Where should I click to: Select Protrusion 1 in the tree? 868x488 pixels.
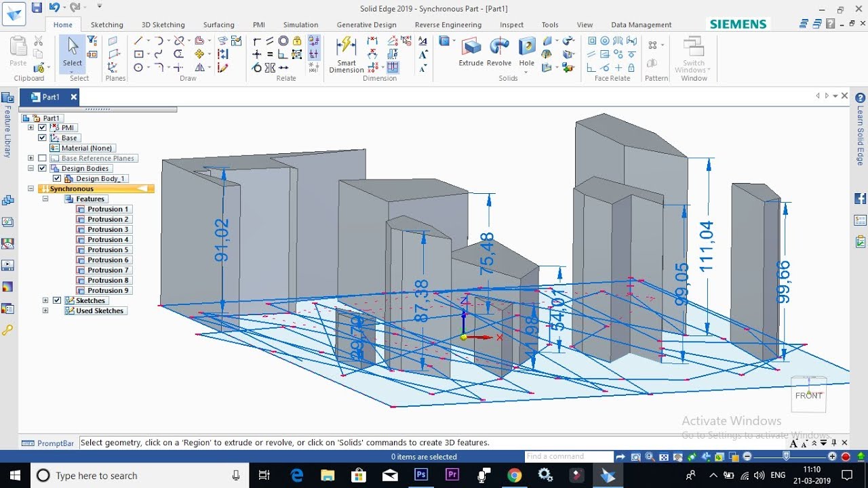pyautogui.click(x=104, y=209)
